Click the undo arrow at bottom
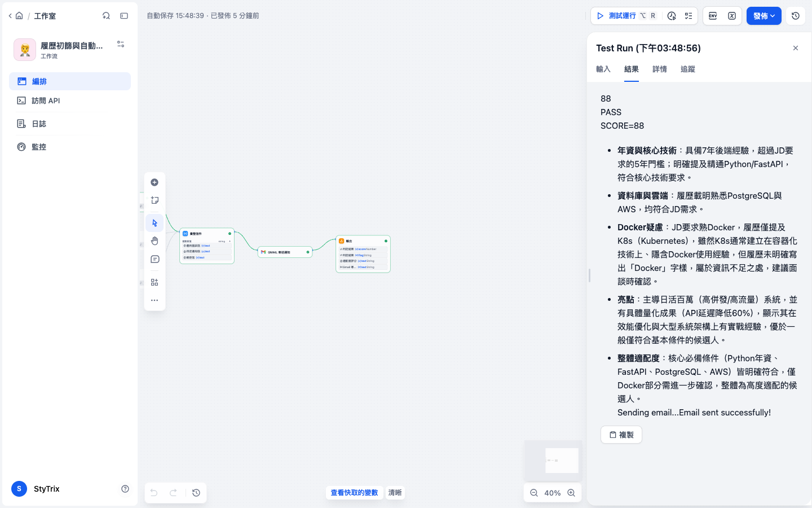The width and height of the screenshot is (812, 508). 154,493
